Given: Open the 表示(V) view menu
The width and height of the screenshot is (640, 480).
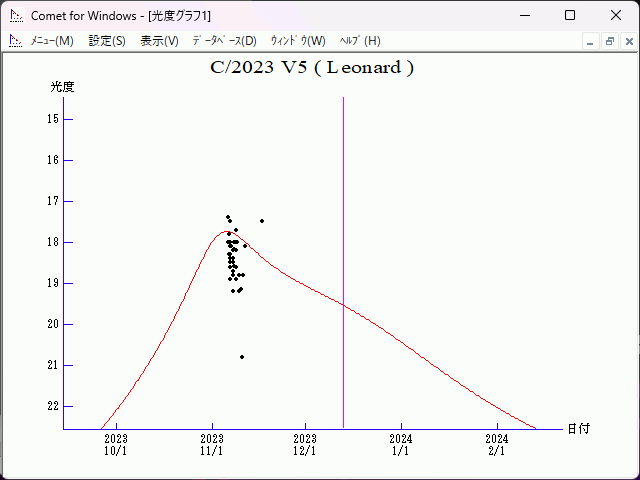Looking at the screenshot, I should point(159,41).
